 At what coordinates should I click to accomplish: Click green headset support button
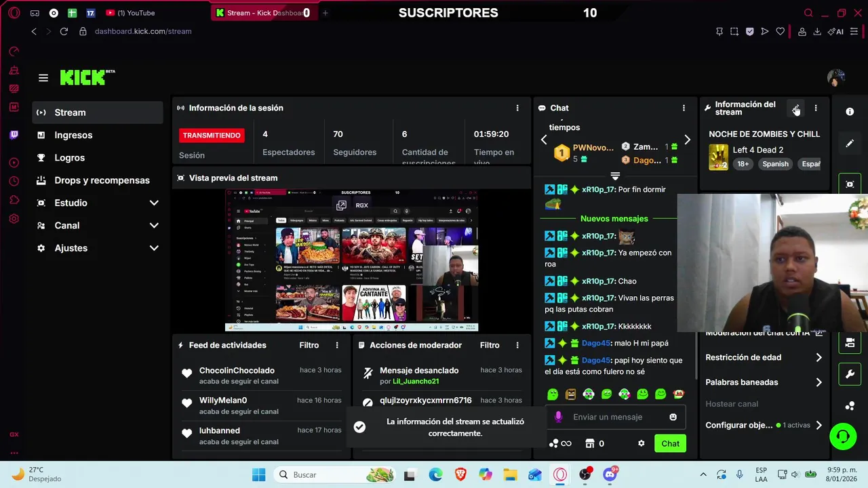pos(843,436)
